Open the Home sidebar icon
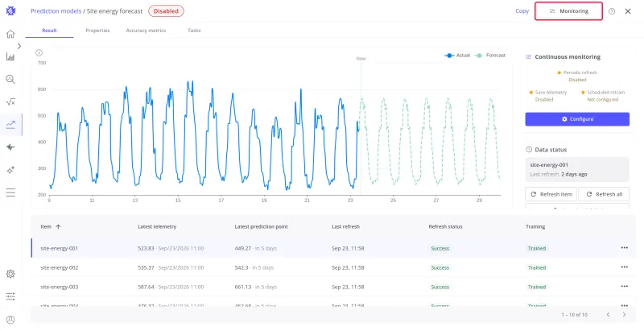Viewport: 644px width, 331px height. [x=10, y=34]
